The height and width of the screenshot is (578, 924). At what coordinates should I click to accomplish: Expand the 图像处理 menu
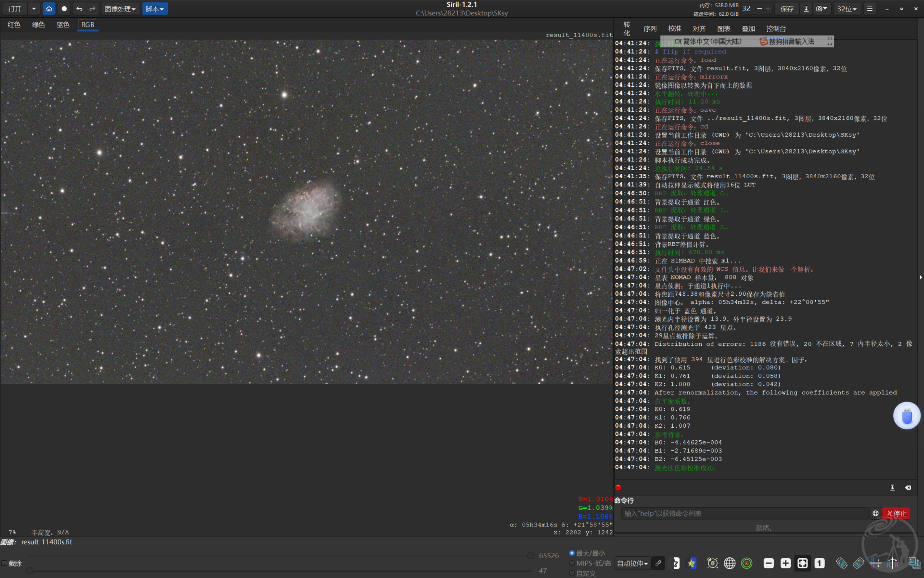coord(120,9)
